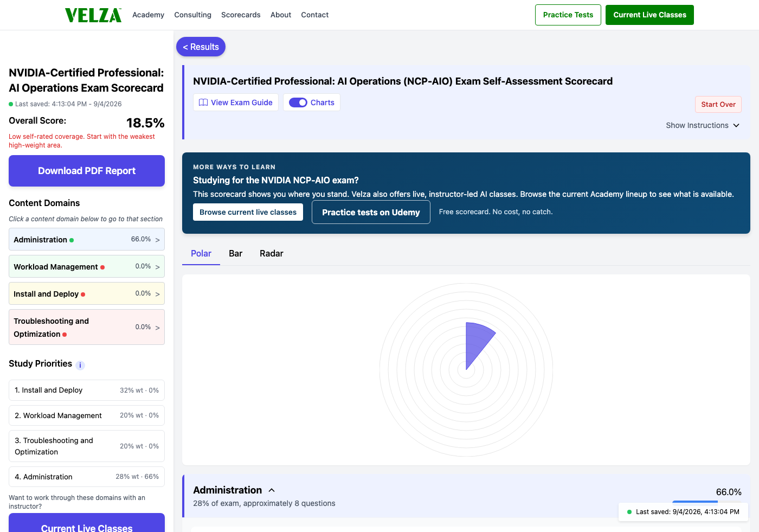Go back with the Results button
Image resolution: width=759 pixels, height=532 pixels.
click(201, 47)
